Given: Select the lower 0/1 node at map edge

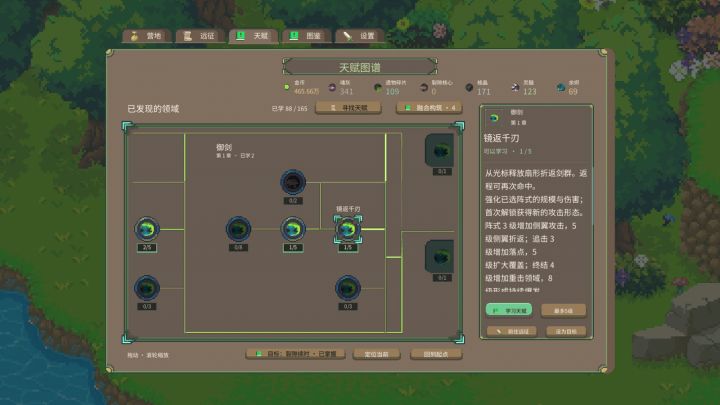Looking at the screenshot, I should point(440,256).
